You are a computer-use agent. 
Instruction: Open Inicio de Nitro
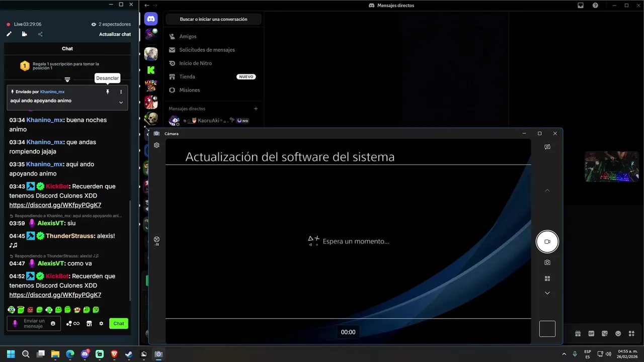(x=213, y=63)
